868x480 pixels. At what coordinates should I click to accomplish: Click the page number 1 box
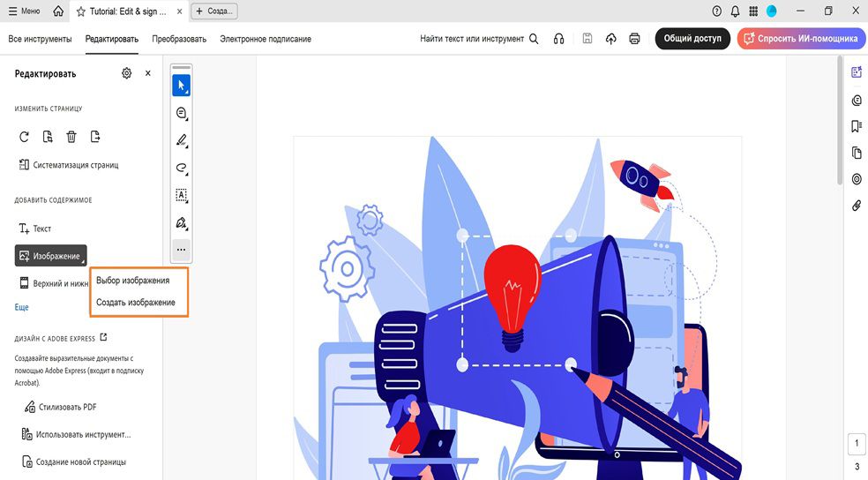[x=857, y=443]
